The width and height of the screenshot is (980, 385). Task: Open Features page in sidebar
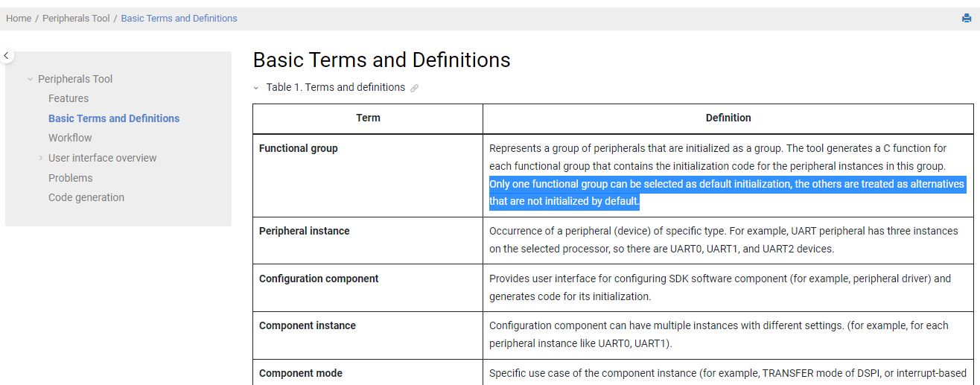click(x=69, y=98)
